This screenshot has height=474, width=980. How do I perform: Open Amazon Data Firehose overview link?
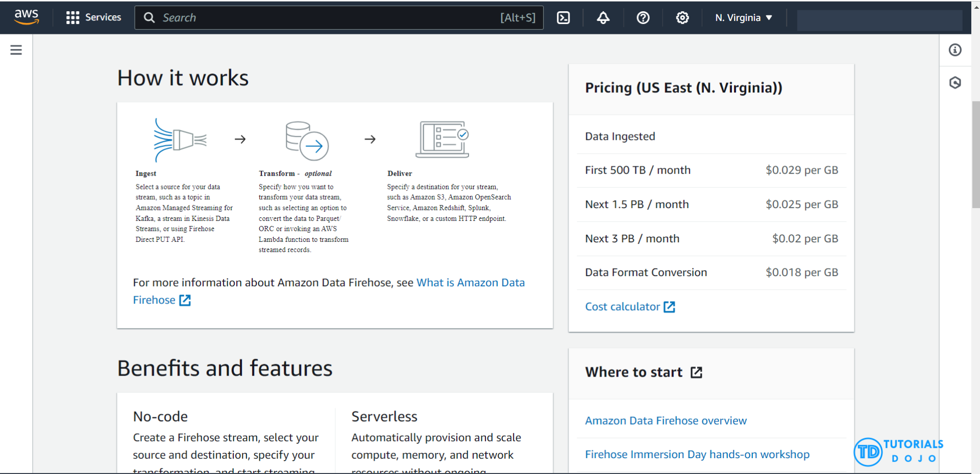(x=666, y=420)
